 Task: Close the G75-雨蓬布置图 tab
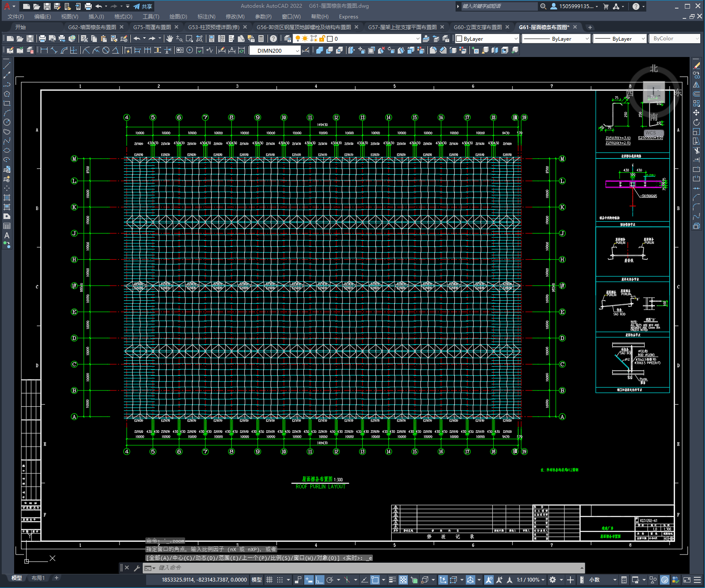pyautogui.click(x=176, y=27)
